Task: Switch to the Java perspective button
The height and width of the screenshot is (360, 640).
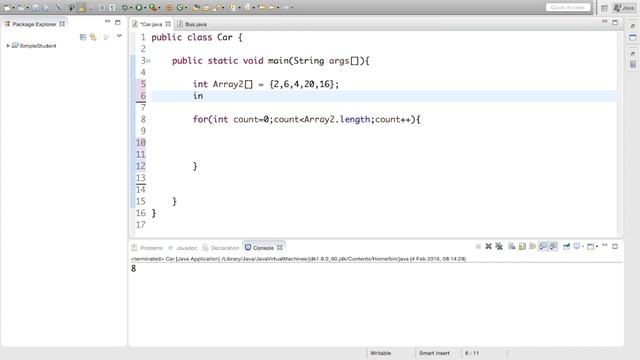Action: (x=624, y=8)
